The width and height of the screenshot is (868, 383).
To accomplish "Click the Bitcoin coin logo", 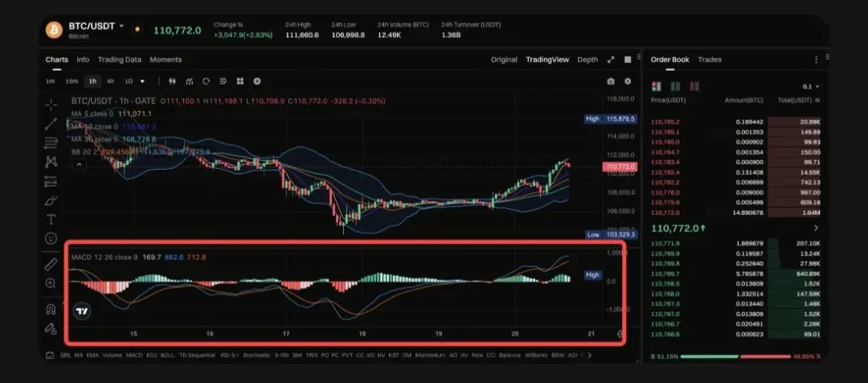I will pyautogui.click(x=55, y=30).
